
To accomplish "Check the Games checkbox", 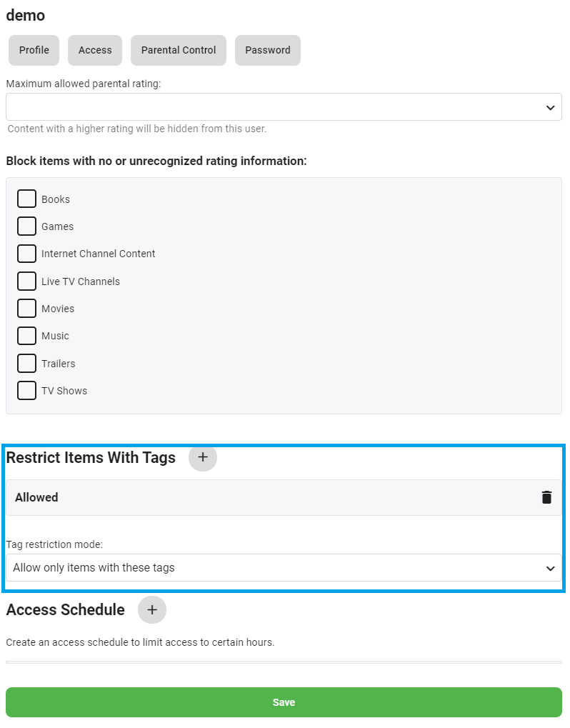I will click(27, 226).
